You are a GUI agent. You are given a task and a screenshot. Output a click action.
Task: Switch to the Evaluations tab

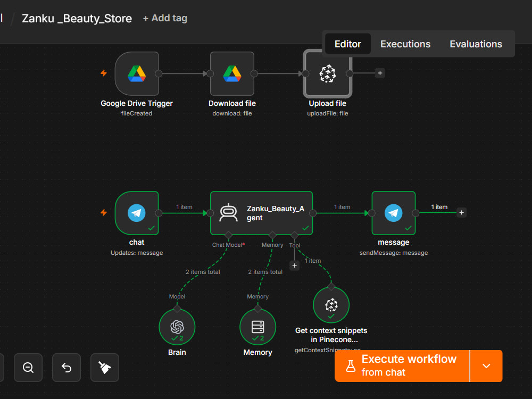pyautogui.click(x=476, y=44)
